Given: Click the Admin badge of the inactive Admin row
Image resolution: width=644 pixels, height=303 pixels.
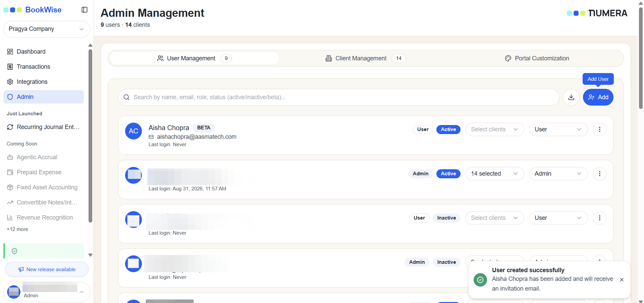Looking at the screenshot, I should [417, 262].
